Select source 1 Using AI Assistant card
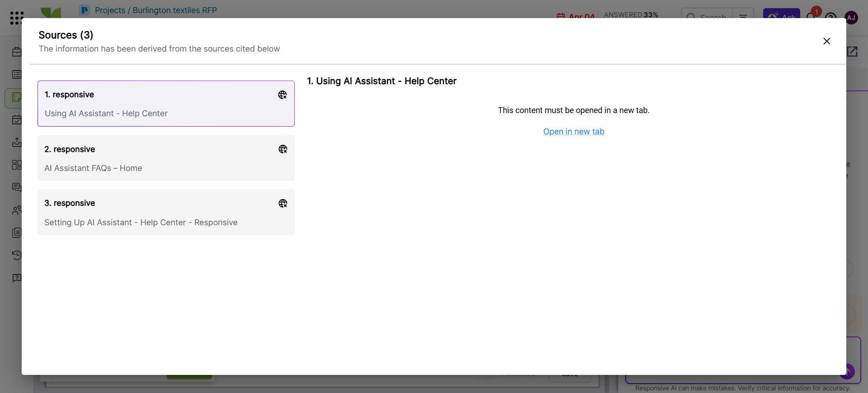868x393 pixels. pyautogui.click(x=166, y=104)
